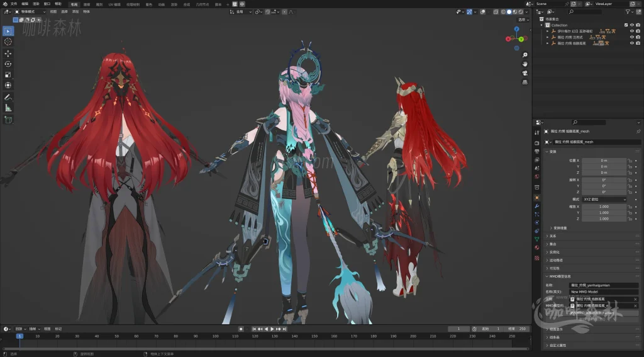Toggle the lock on Scale Z
Image resolution: width=644 pixels, height=357 pixels.
(630, 218)
